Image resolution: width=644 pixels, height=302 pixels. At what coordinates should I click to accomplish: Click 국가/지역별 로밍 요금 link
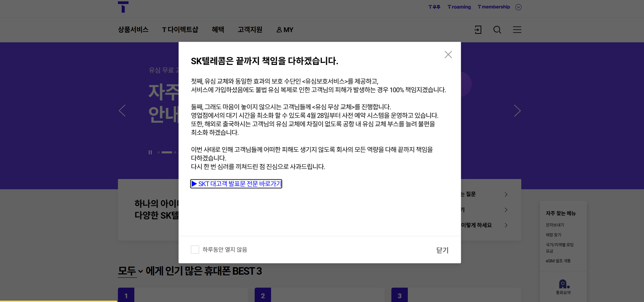click(560, 248)
